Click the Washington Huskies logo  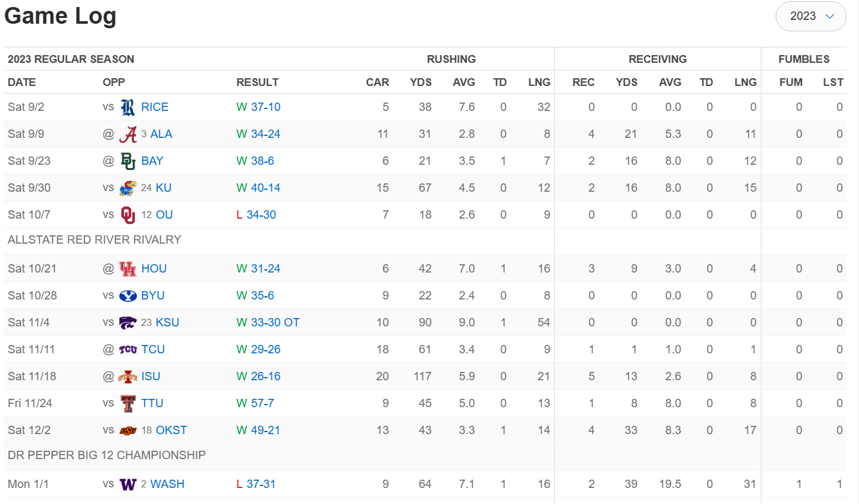128,484
